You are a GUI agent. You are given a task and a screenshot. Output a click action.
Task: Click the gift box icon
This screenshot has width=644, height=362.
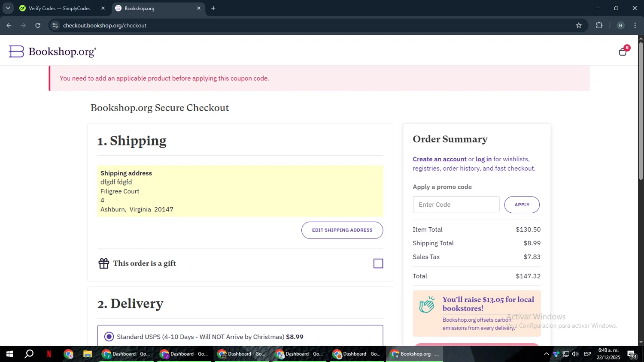(103, 263)
